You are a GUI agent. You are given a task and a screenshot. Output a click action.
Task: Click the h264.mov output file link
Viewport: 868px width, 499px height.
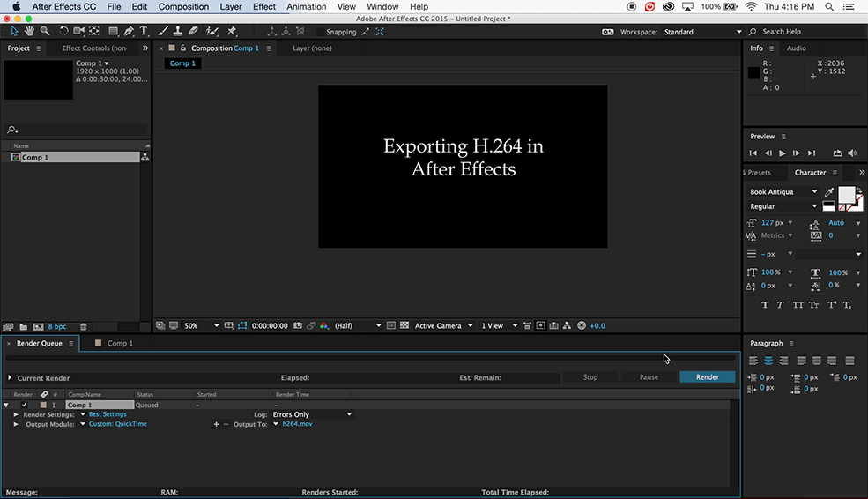coord(297,424)
